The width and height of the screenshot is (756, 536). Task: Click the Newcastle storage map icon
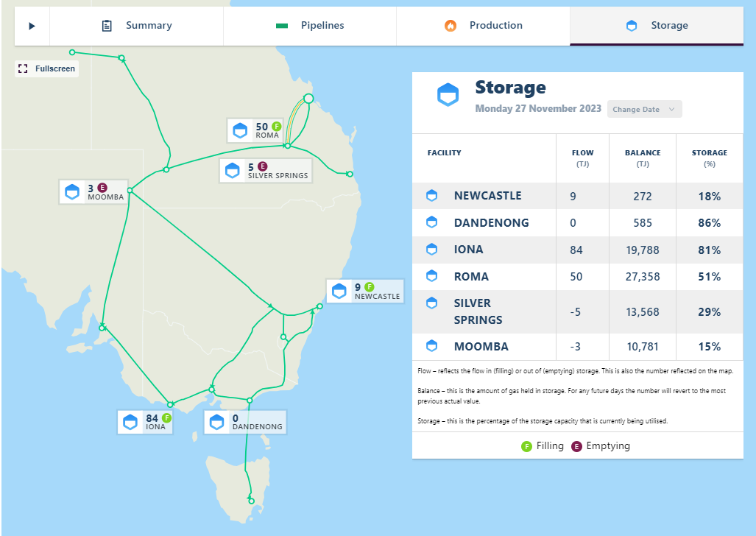tap(339, 291)
